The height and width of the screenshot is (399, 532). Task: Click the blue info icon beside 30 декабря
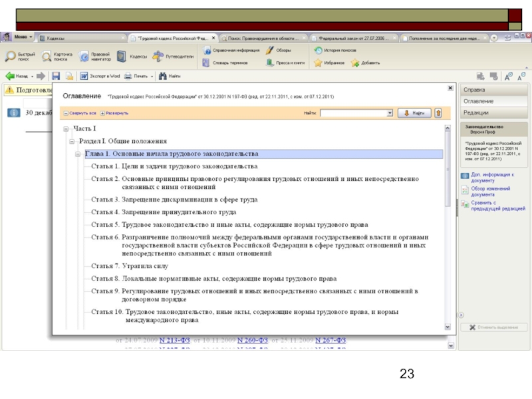(x=13, y=112)
